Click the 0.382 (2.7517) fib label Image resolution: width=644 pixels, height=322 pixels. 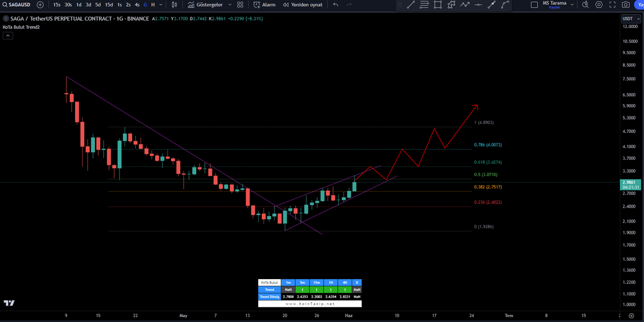click(487, 187)
